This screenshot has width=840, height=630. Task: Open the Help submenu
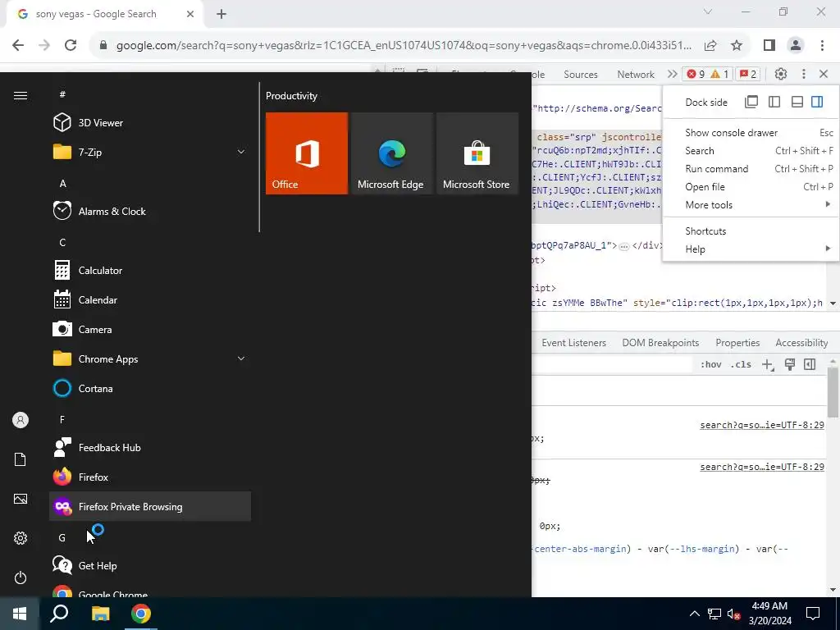click(x=751, y=249)
